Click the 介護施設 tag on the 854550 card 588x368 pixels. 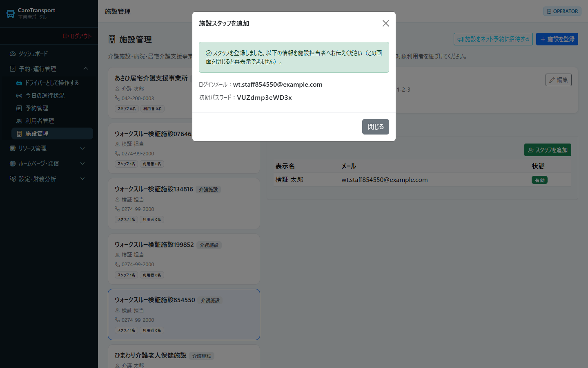(x=210, y=301)
